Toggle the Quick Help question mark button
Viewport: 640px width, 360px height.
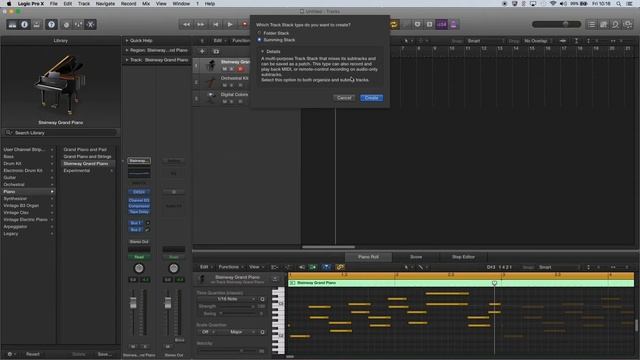pyautogui.click(x=51, y=24)
